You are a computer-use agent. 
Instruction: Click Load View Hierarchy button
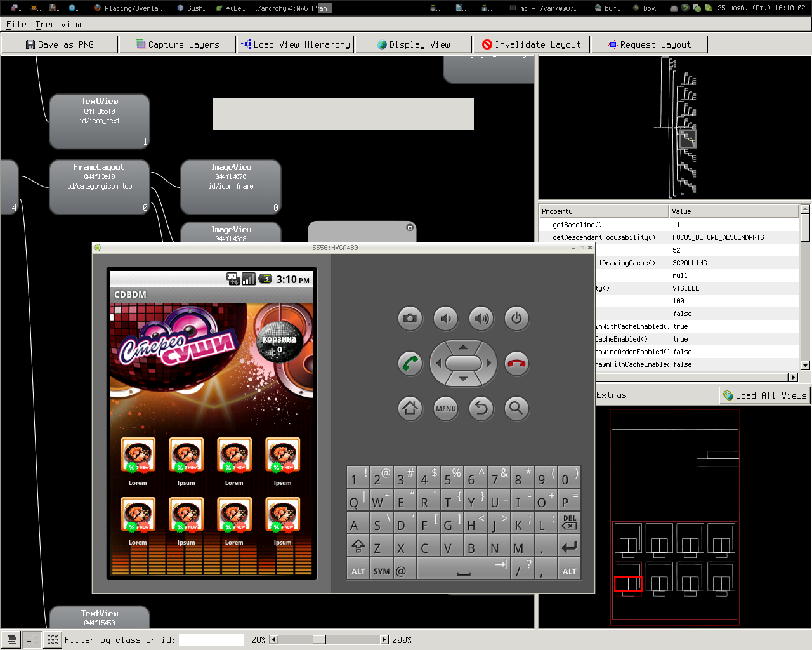(296, 44)
